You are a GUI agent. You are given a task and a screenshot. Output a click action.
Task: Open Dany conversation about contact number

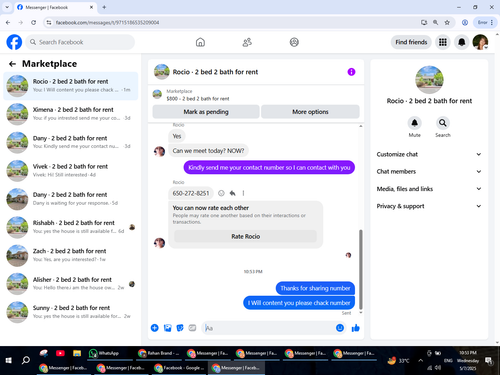(71, 142)
